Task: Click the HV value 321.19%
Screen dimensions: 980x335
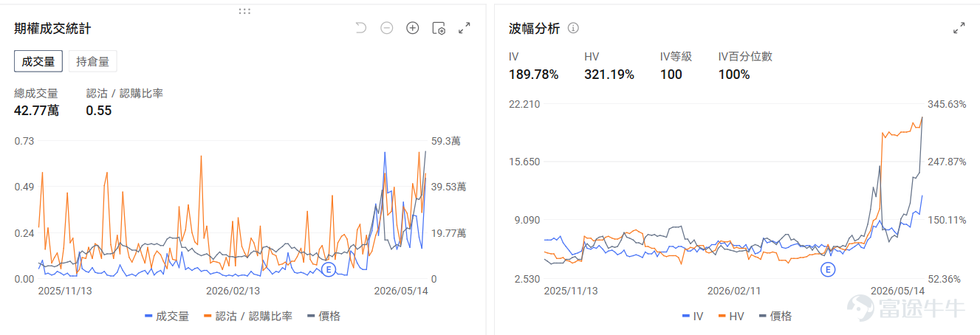Action: 609,75
